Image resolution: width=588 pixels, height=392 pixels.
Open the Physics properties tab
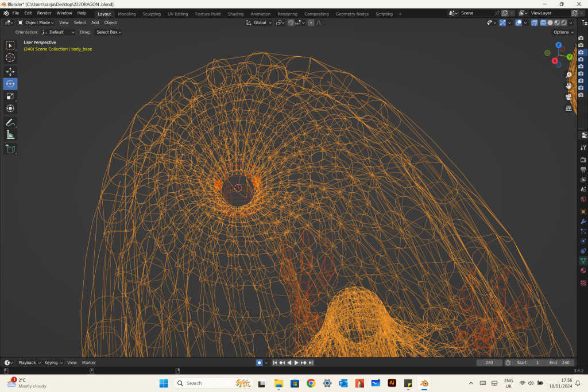tap(583, 241)
